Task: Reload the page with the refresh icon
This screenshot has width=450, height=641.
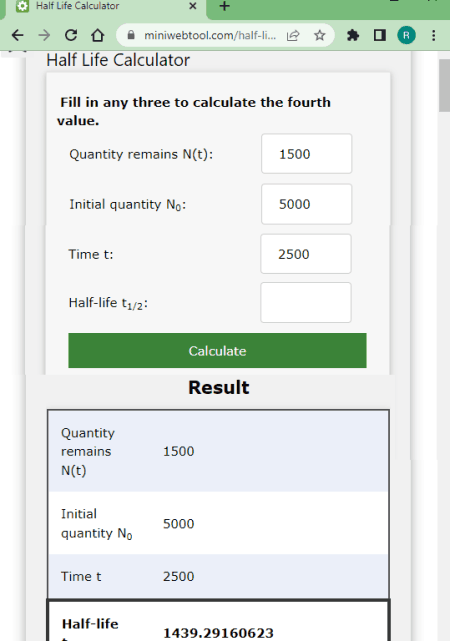Action: (71, 36)
